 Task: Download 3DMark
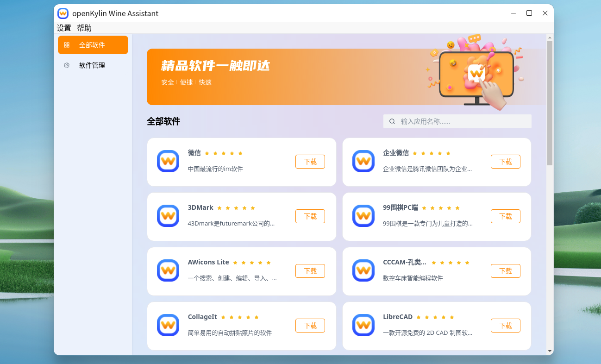[x=310, y=216]
